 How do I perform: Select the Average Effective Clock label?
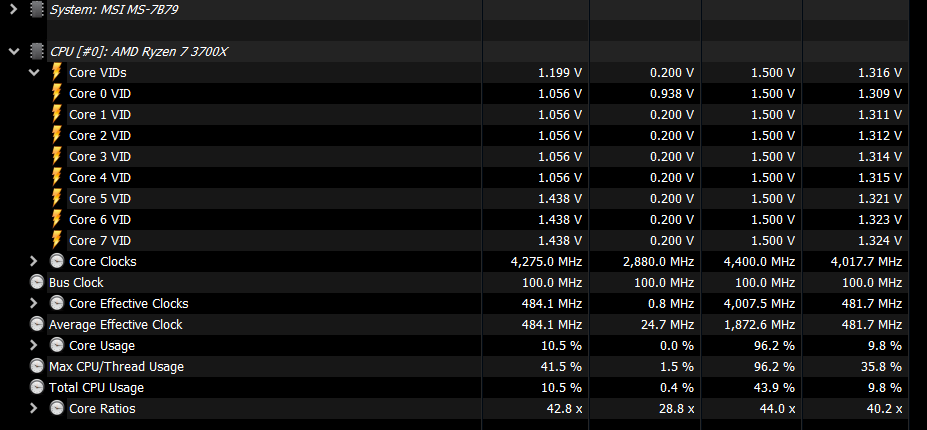[x=116, y=325]
